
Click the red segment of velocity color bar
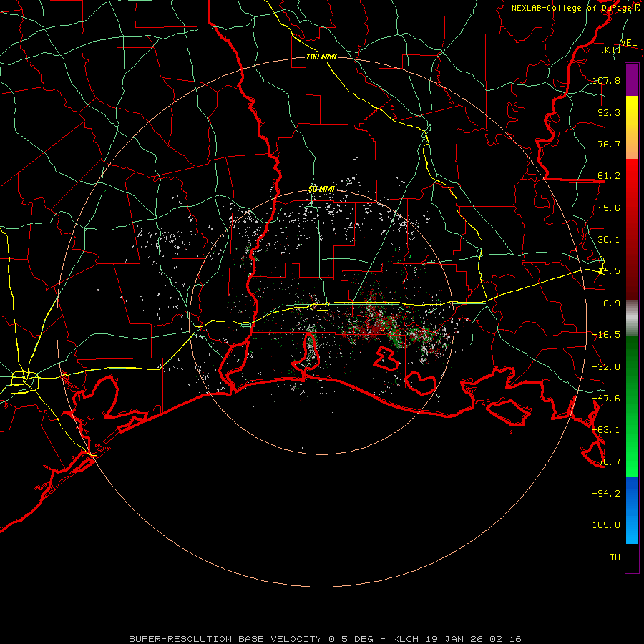pos(632,229)
